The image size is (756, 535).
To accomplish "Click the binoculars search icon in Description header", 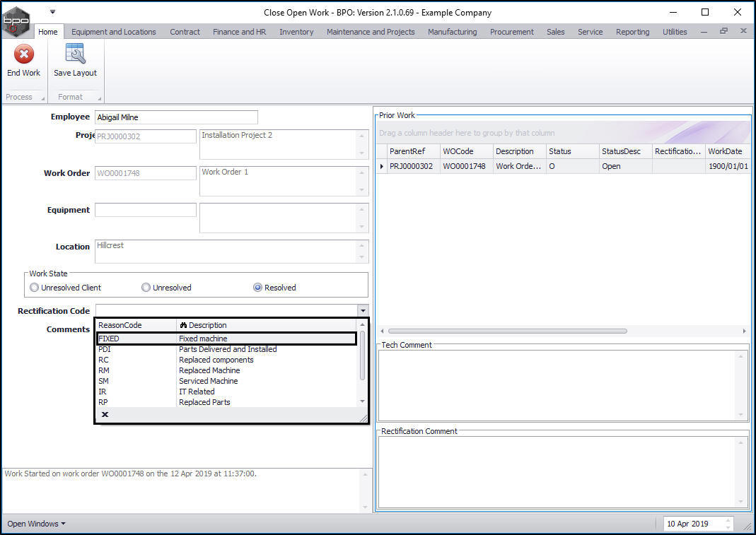I will (183, 325).
